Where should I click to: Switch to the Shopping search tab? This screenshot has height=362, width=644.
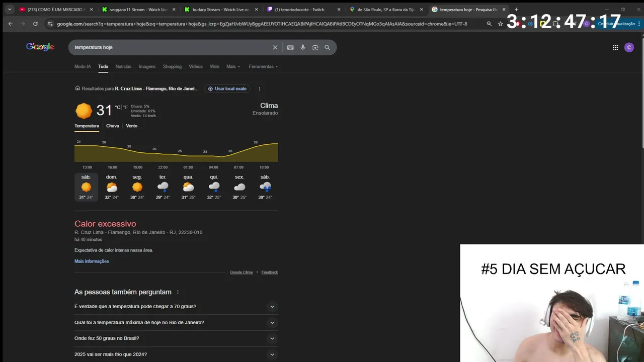pyautogui.click(x=172, y=66)
